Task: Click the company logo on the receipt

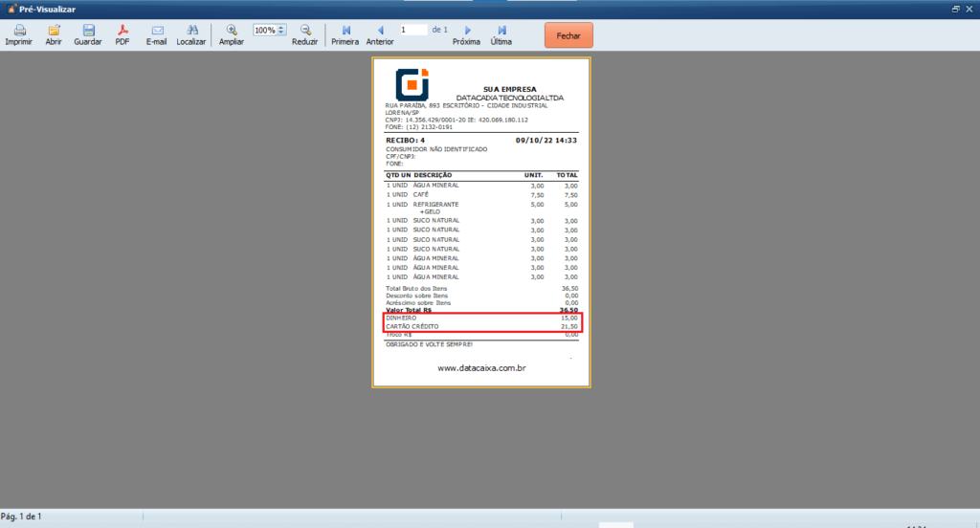Action: [x=412, y=84]
